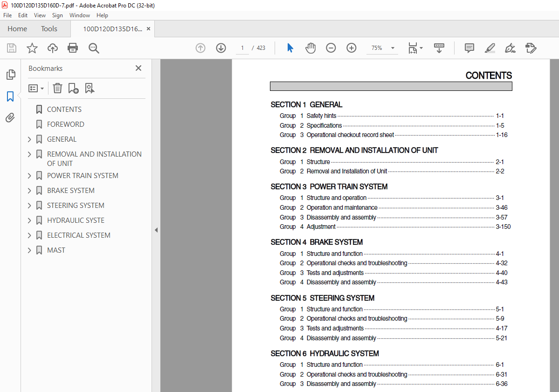Image resolution: width=559 pixels, height=392 pixels.
Task: Switch to the Tools tab
Action: tap(49, 29)
